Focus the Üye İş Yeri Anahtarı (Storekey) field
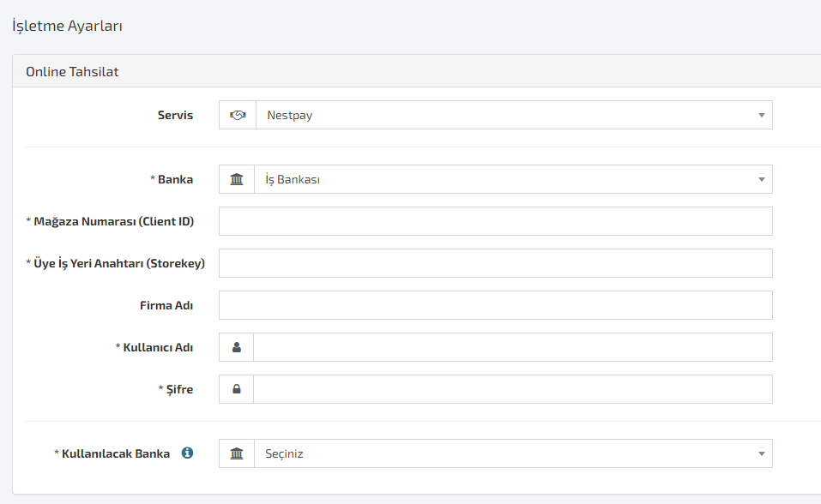The width and height of the screenshot is (821, 504). pyautogui.click(x=495, y=263)
